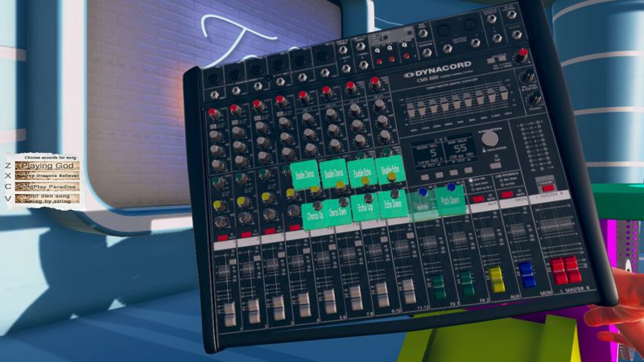Click the large grey rotary knob beside the display

[489, 138]
